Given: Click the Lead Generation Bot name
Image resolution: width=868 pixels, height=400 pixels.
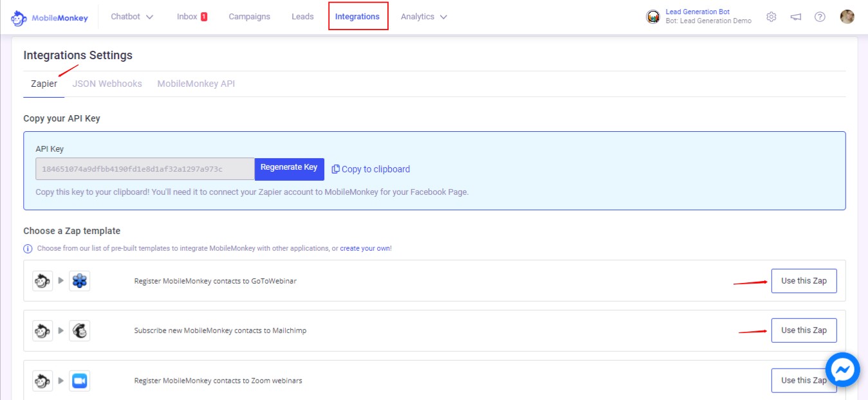Looking at the screenshot, I should click(x=697, y=12).
